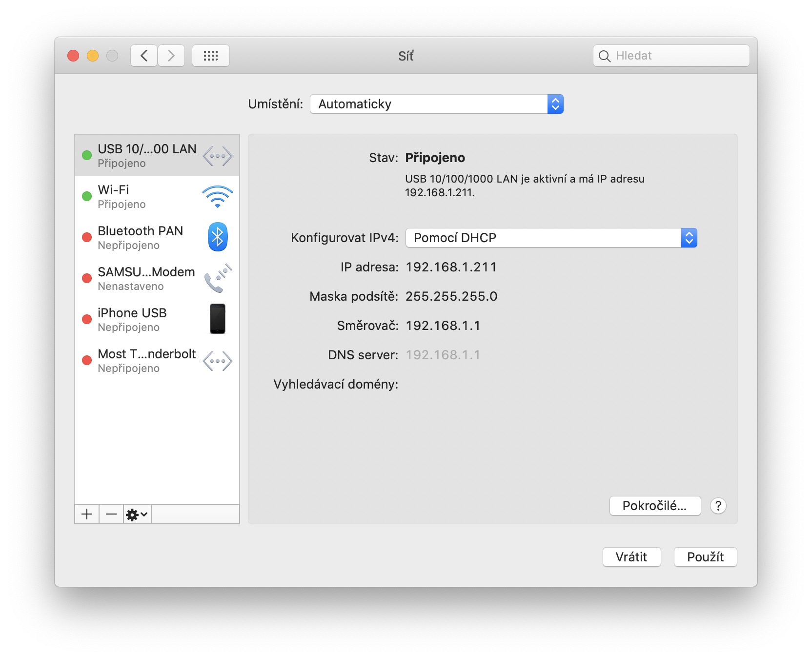The image size is (812, 659).
Task: Select the Bluetooth PAN service
Action: tap(157, 237)
